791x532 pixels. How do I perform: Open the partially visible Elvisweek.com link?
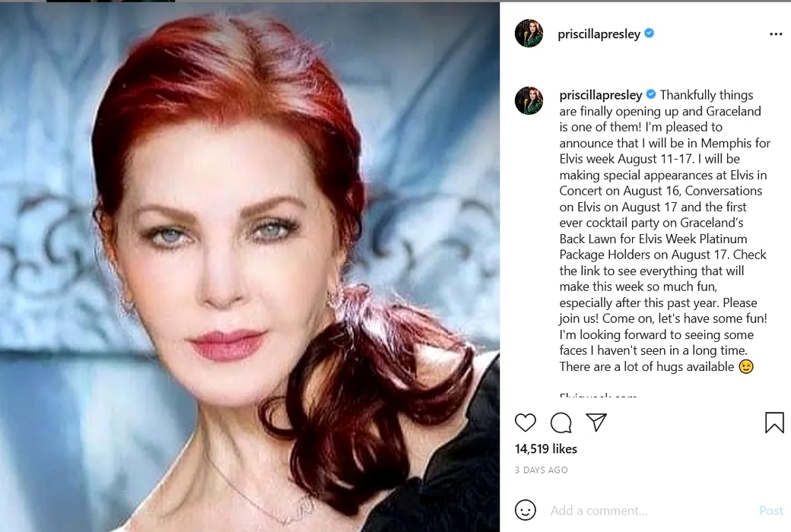pyautogui.click(x=598, y=395)
